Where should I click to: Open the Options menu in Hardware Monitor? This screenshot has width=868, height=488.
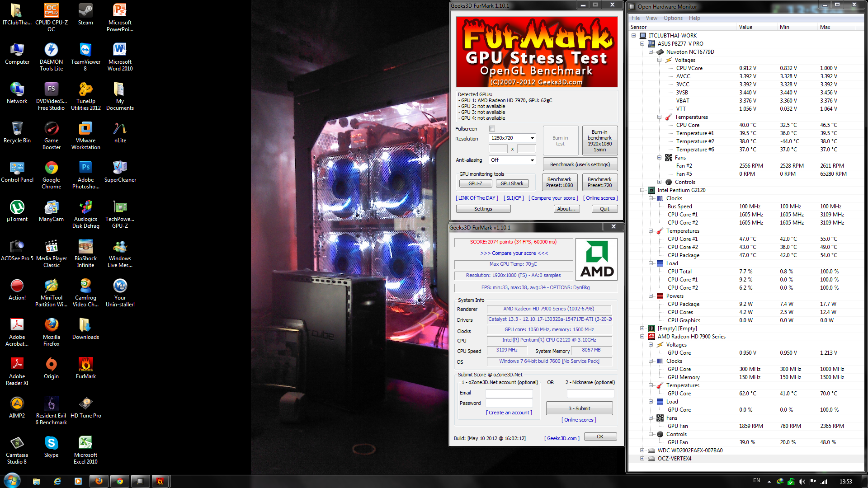click(673, 18)
